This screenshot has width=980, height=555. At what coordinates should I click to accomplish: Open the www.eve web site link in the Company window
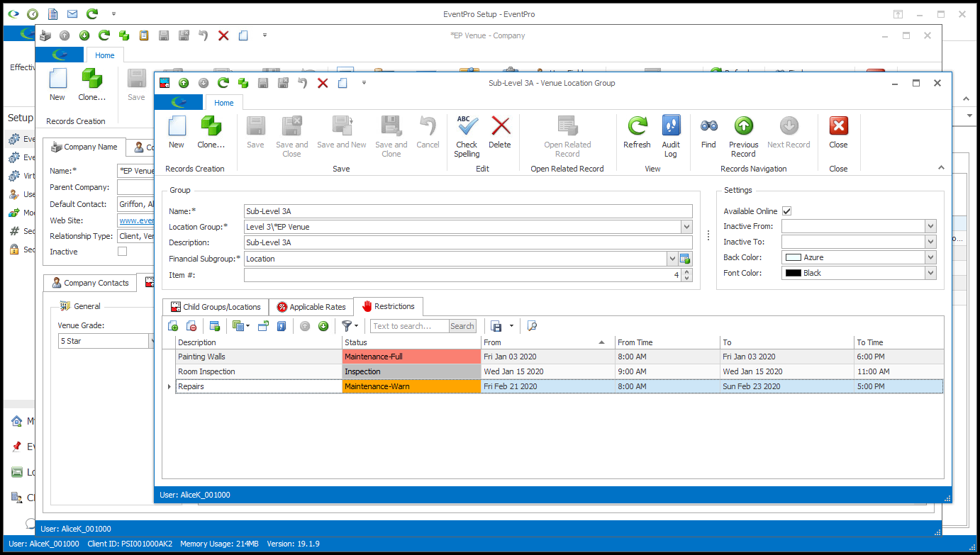click(137, 220)
